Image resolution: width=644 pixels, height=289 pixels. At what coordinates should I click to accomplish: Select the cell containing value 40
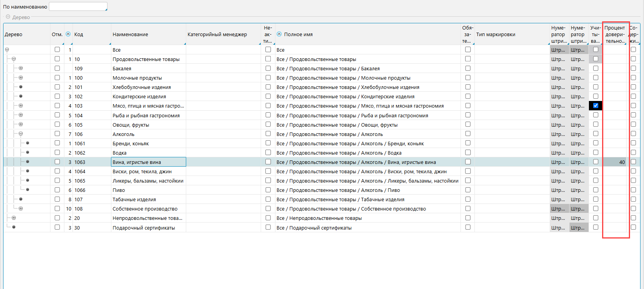click(615, 162)
